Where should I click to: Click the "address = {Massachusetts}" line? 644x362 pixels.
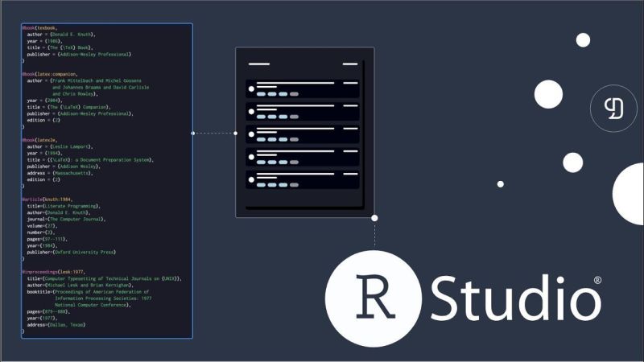click(x=60, y=173)
